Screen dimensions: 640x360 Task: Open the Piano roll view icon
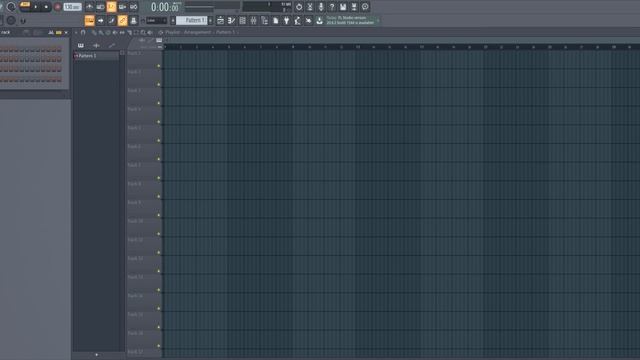[x=231, y=20]
